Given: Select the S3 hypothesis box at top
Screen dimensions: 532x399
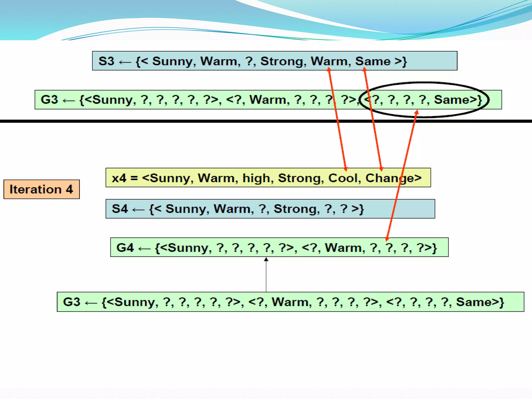Looking at the screenshot, I should 274,61.
